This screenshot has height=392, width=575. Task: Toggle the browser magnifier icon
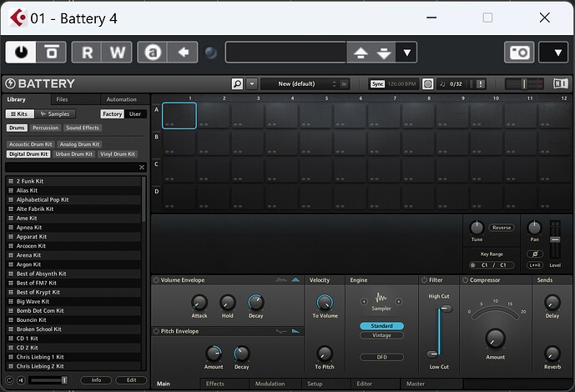237,84
